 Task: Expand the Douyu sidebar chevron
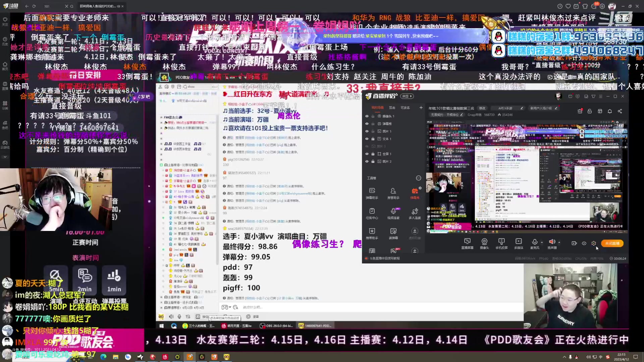[5, 157]
